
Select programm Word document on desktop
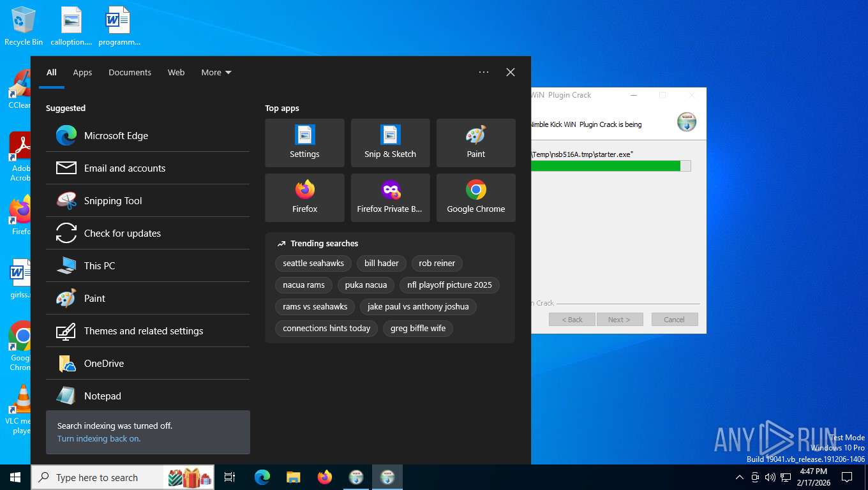point(119,26)
